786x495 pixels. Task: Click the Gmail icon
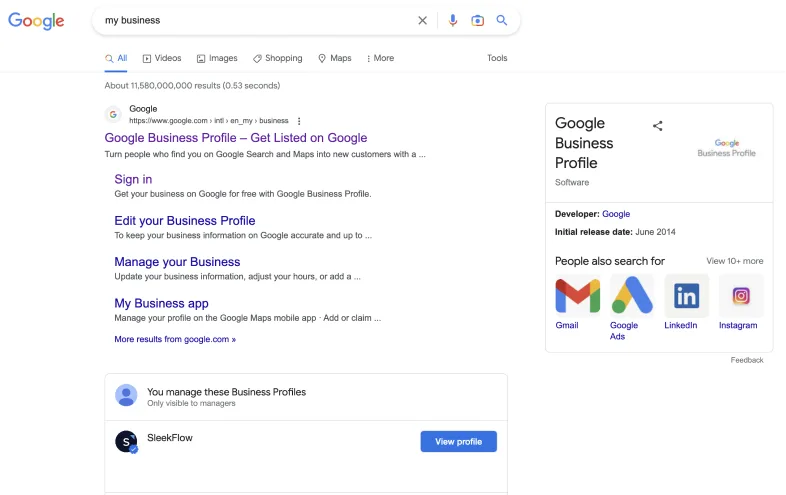[577, 296]
